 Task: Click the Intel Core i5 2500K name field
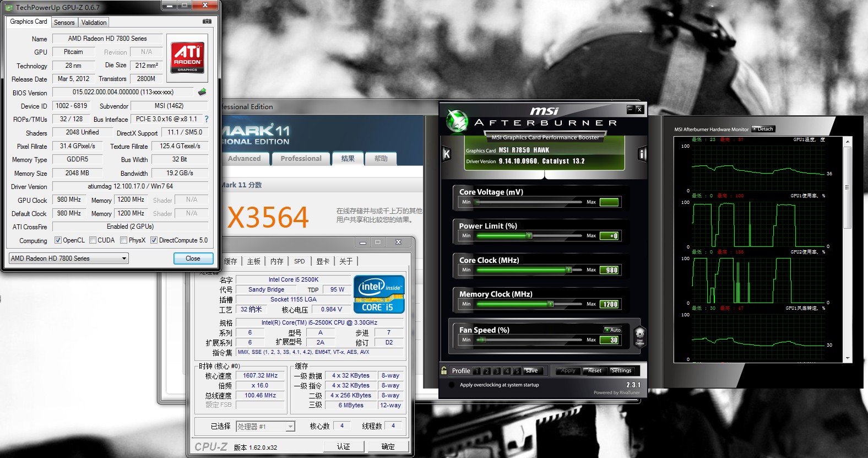(x=294, y=279)
